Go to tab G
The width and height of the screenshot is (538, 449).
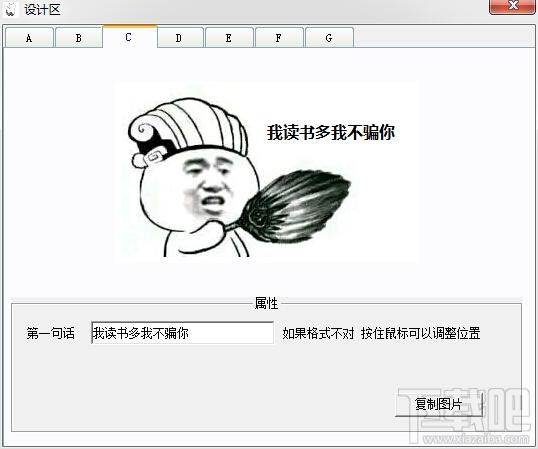tap(329, 38)
